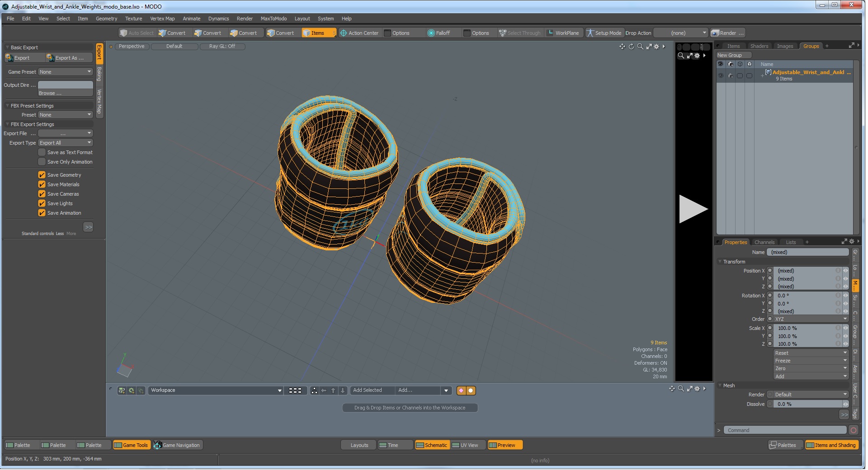This screenshot has width=868, height=470.
Task: Open the Drop Action (none) dropdown
Action: (680, 33)
